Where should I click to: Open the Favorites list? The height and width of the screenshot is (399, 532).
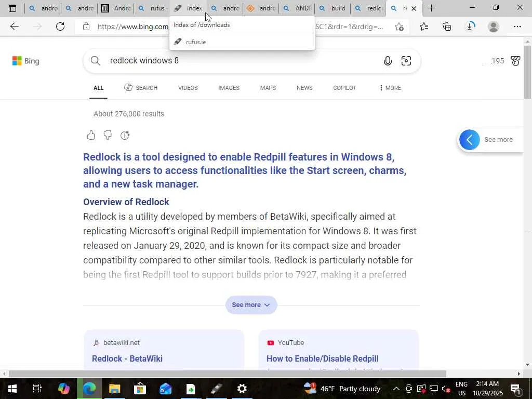point(424,26)
